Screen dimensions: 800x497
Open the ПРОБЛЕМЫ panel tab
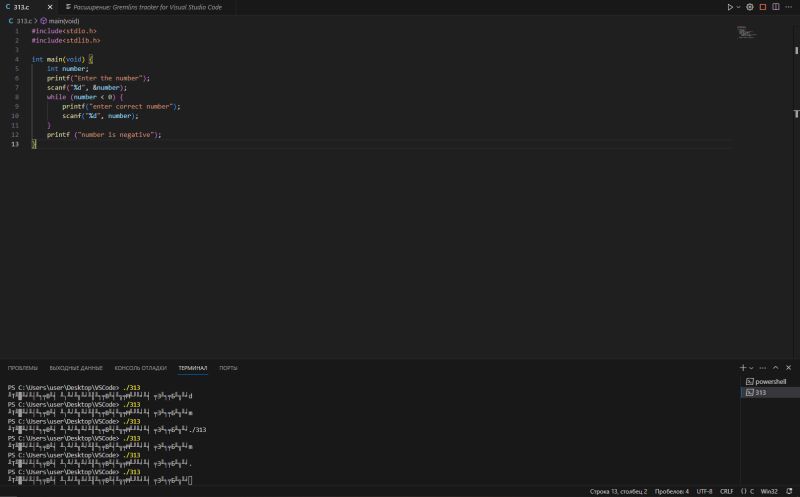(22, 368)
